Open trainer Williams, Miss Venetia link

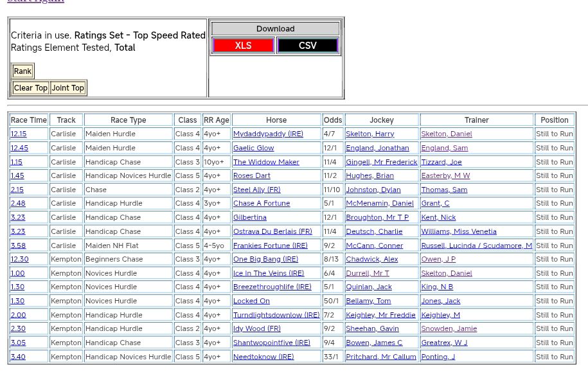[459, 231]
